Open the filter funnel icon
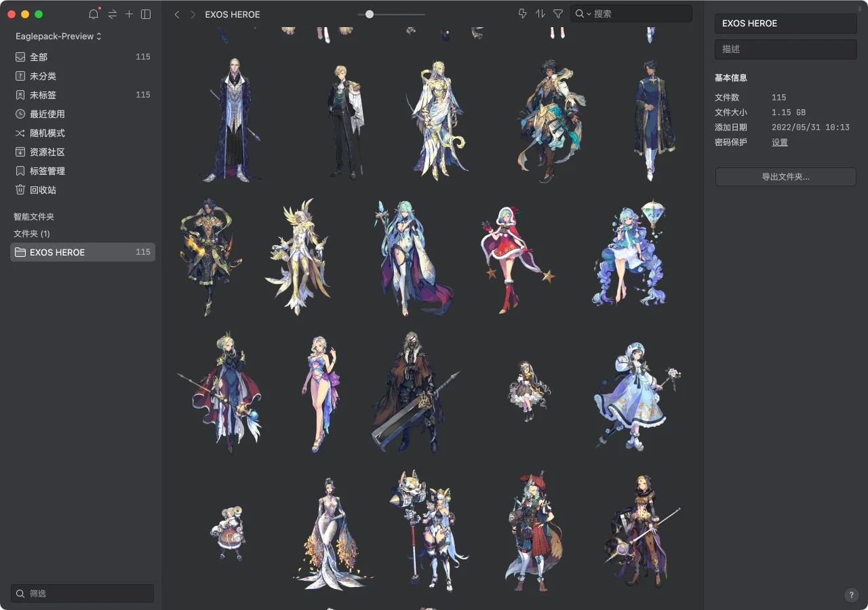 (558, 14)
